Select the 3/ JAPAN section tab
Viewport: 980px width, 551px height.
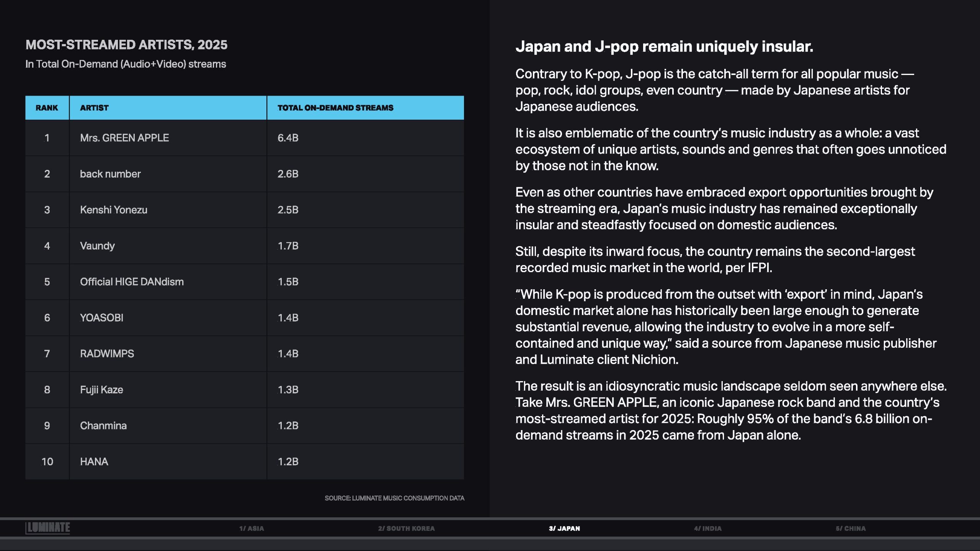click(x=564, y=528)
